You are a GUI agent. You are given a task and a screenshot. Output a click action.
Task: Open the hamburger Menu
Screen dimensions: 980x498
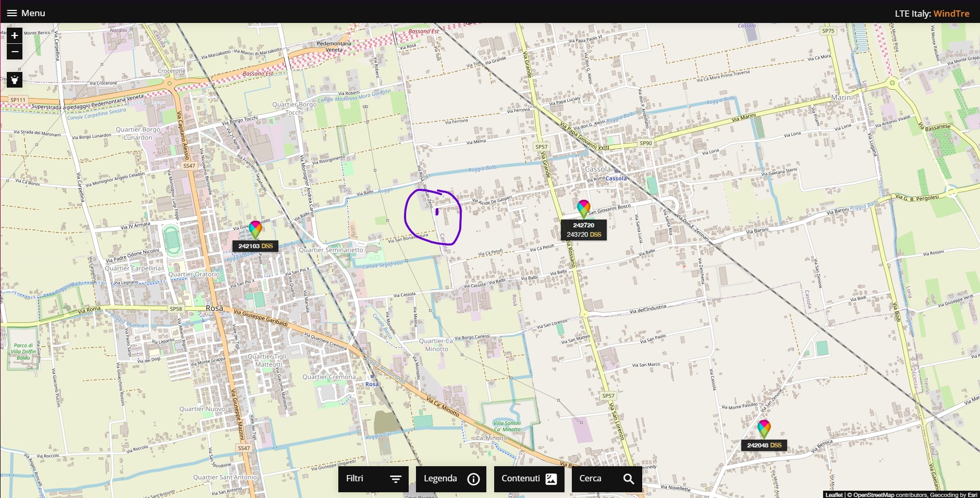pyautogui.click(x=26, y=13)
